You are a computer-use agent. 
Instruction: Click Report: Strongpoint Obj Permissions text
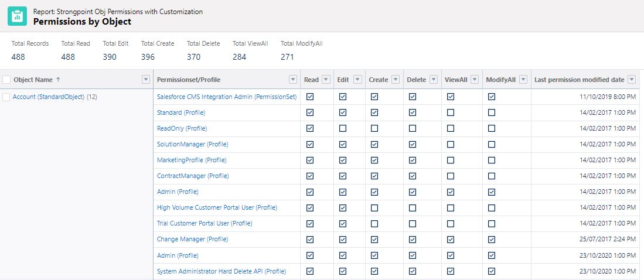click(x=118, y=12)
